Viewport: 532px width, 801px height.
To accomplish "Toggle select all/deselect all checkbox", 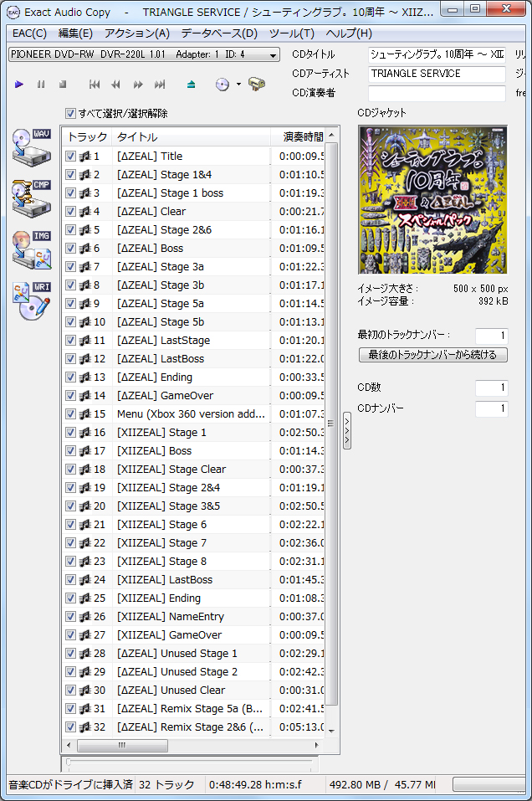I will pyautogui.click(x=70, y=113).
